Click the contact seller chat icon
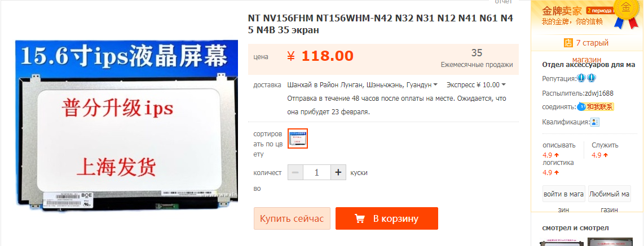The image size is (644, 246). pyautogui.click(x=581, y=106)
